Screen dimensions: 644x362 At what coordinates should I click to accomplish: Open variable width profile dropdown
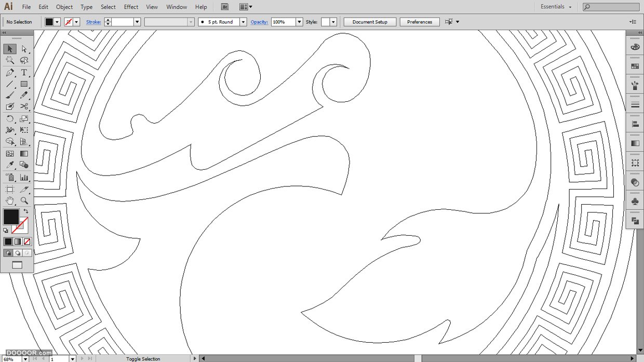click(191, 22)
